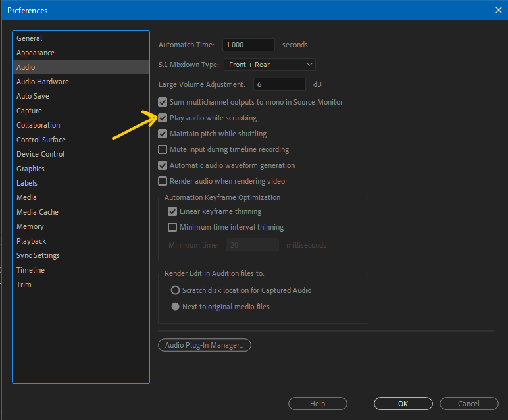Open Audio Hardware preferences category
Image resolution: width=508 pixels, height=420 pixels.
click(x=43, y=82)
